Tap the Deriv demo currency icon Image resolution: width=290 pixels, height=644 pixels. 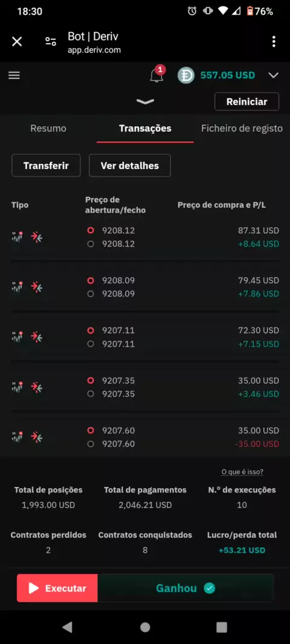point(185,75)
